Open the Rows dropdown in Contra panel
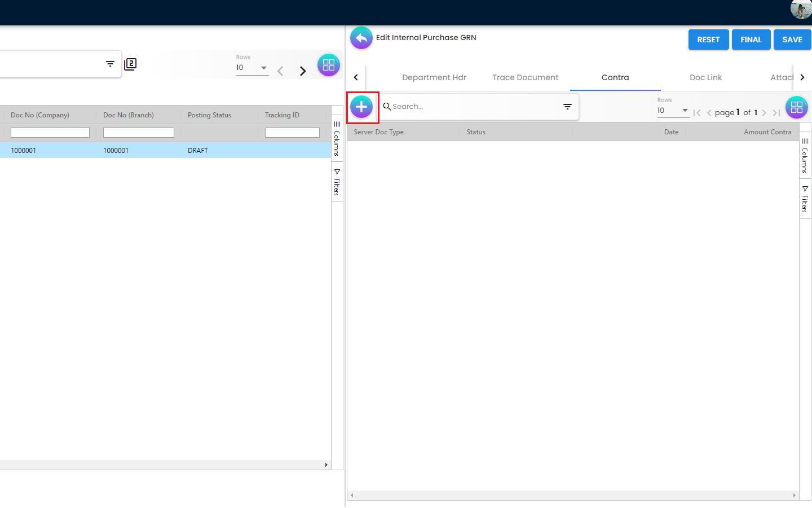Screen dimensions: 812x508 pyautogui.click(x=673, y=111)
